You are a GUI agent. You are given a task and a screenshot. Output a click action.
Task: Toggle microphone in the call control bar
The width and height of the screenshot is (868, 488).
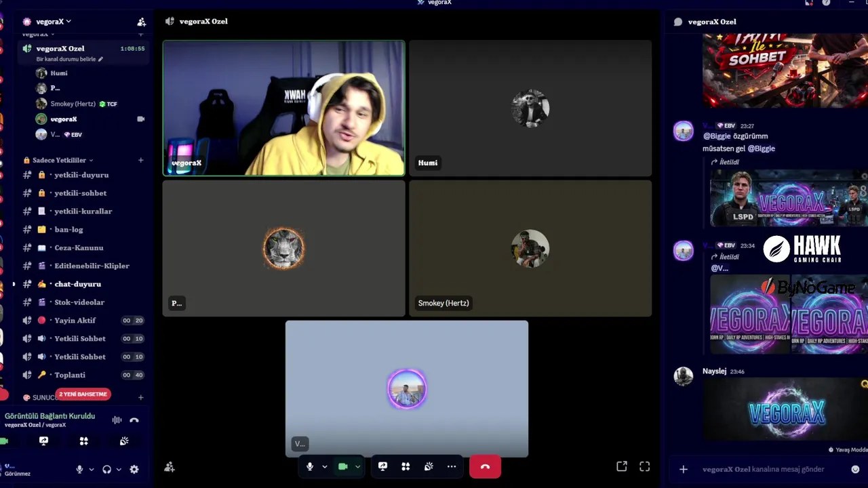coord(310,466)
